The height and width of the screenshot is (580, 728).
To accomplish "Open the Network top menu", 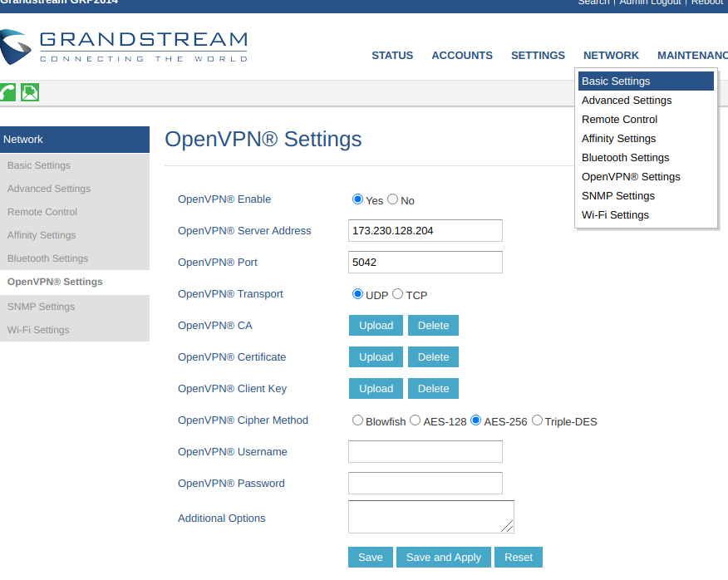I will click(611, 56).
